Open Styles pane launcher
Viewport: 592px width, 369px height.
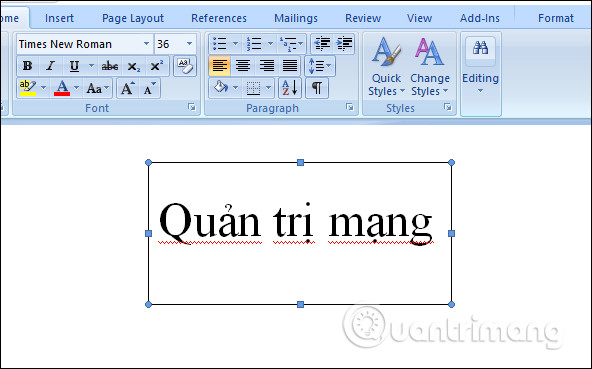[448, 108]
